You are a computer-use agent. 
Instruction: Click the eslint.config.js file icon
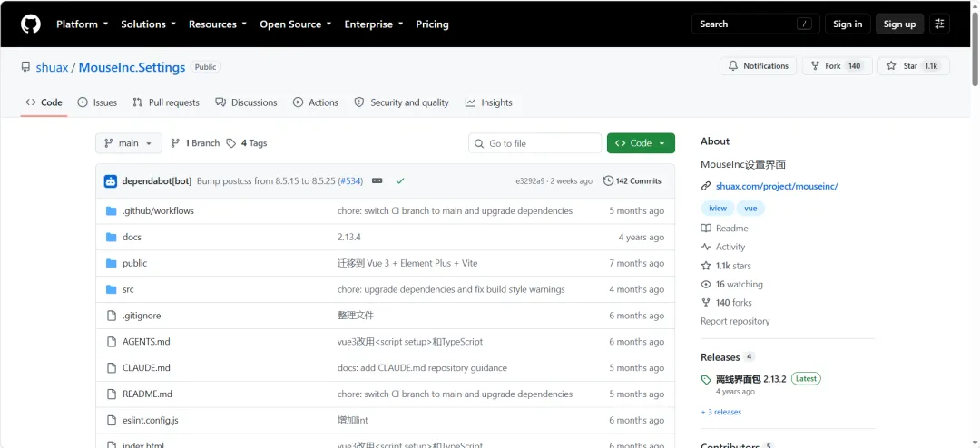tap(112, 421)
